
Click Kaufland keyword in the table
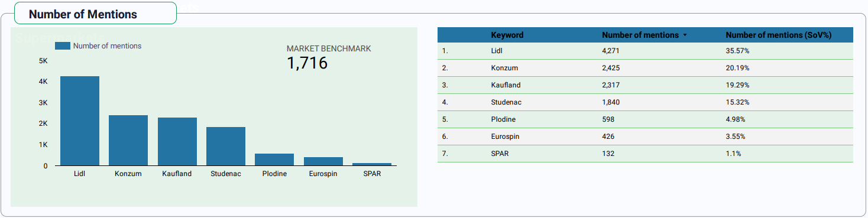(x=506, y=85)
